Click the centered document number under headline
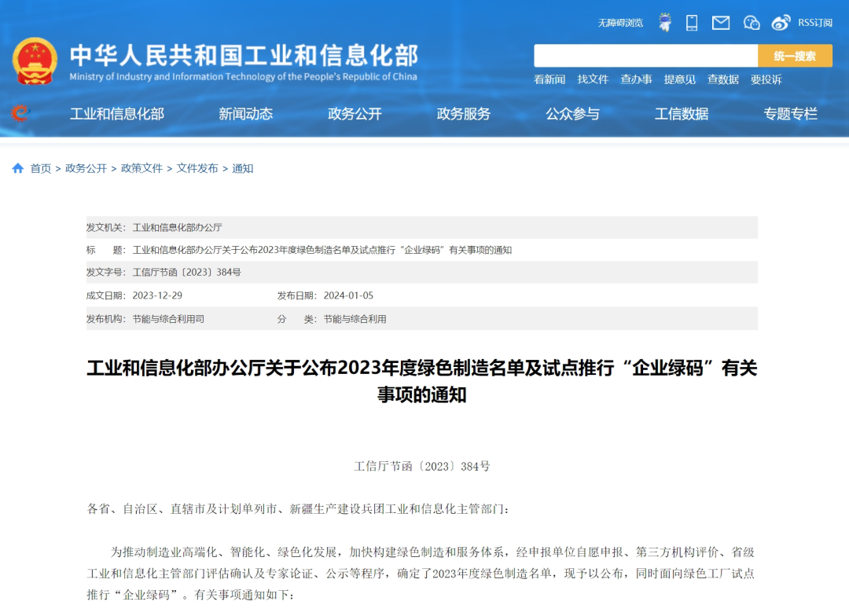Screen dimensions: 849x616 [422, 466]
